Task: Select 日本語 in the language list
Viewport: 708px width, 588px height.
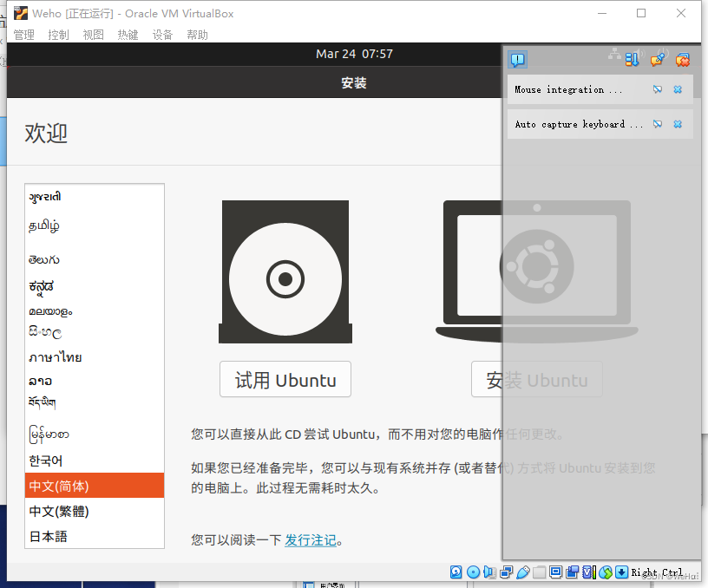Action: click(95, 536)
